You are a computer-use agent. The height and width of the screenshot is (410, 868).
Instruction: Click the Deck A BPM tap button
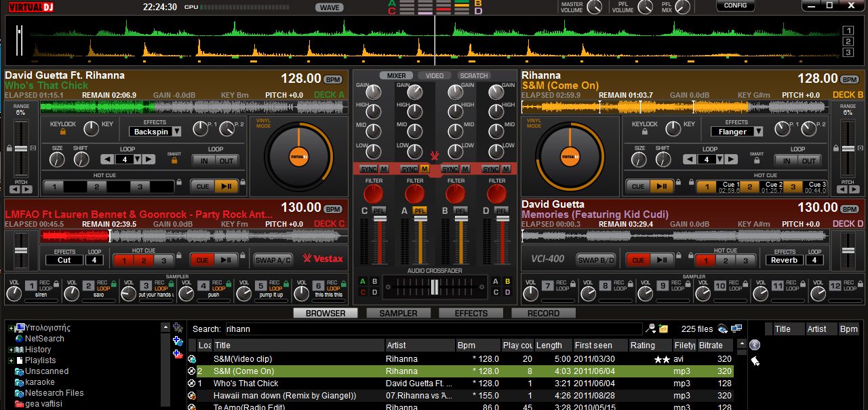pyautogui.click(x=333, y=79)
